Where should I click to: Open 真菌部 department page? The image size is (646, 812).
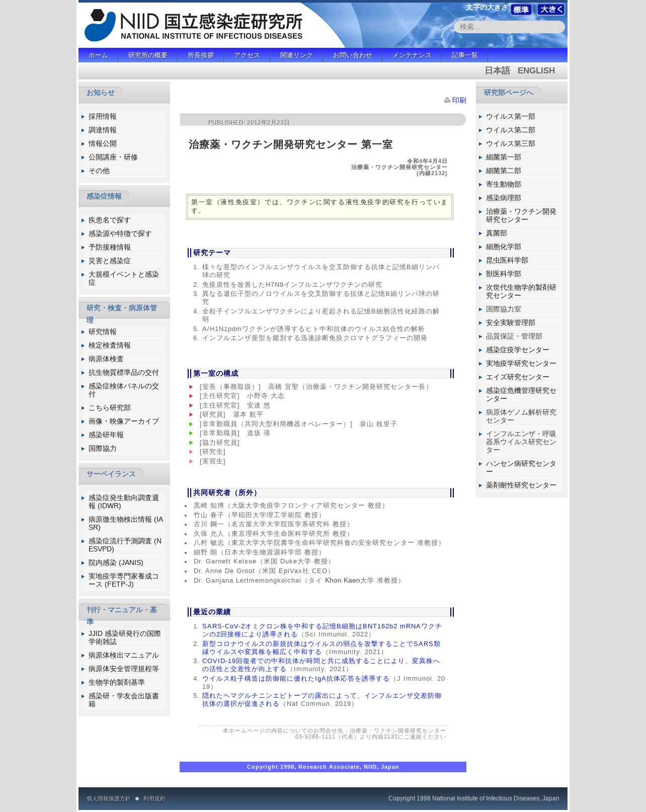tap(497, 233)
